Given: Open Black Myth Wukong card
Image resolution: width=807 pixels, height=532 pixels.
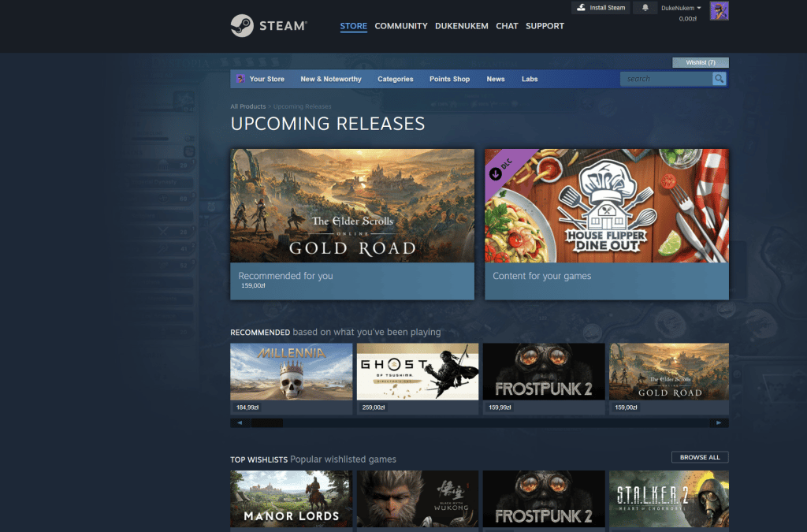Looking at the screenshot, I should (x=418, y=499).
